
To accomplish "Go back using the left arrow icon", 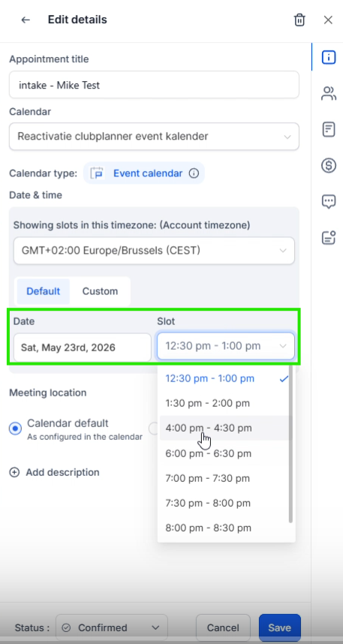I will tap(26, 20).
